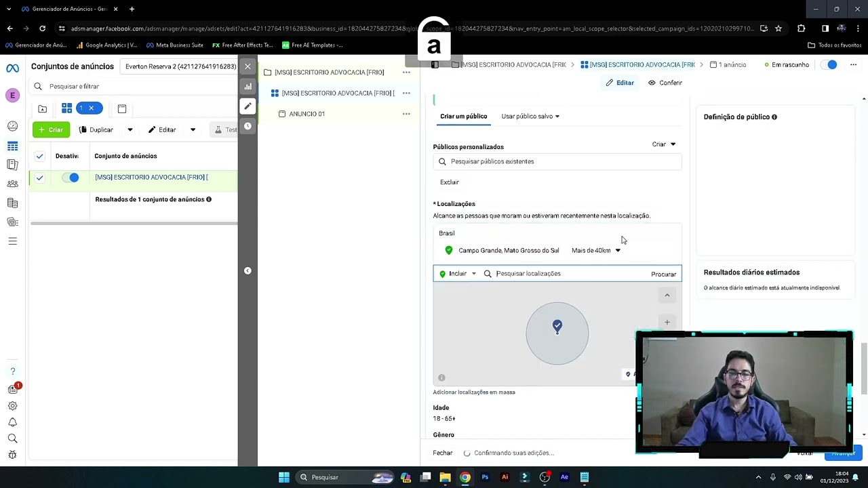This screenshot has height=488, width=868.
Task: Open Photoshop from the taskbar
Action: click(485, 477)
